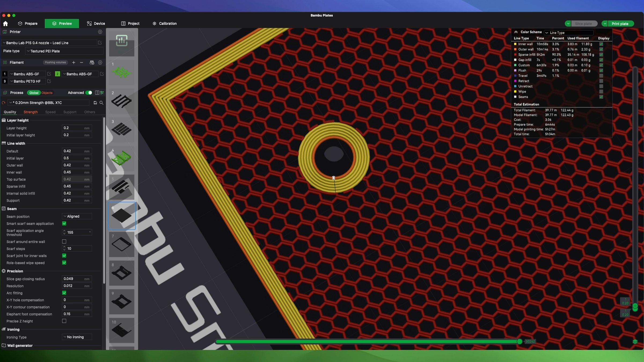Edit Bambu PETG HF filament preset icon
Screen dimensions: 644x362
(x=49, y=81)
